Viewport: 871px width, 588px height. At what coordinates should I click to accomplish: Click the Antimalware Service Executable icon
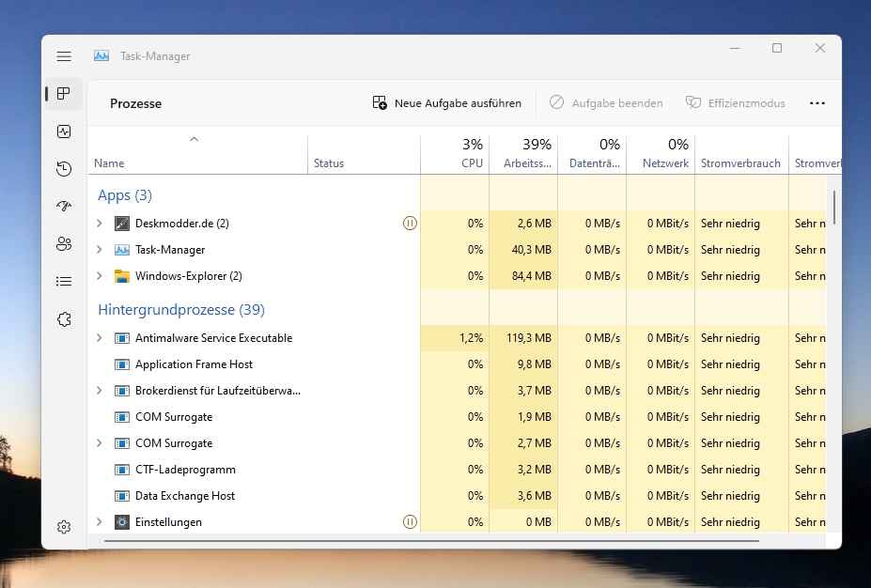click(x=121, y=338)
